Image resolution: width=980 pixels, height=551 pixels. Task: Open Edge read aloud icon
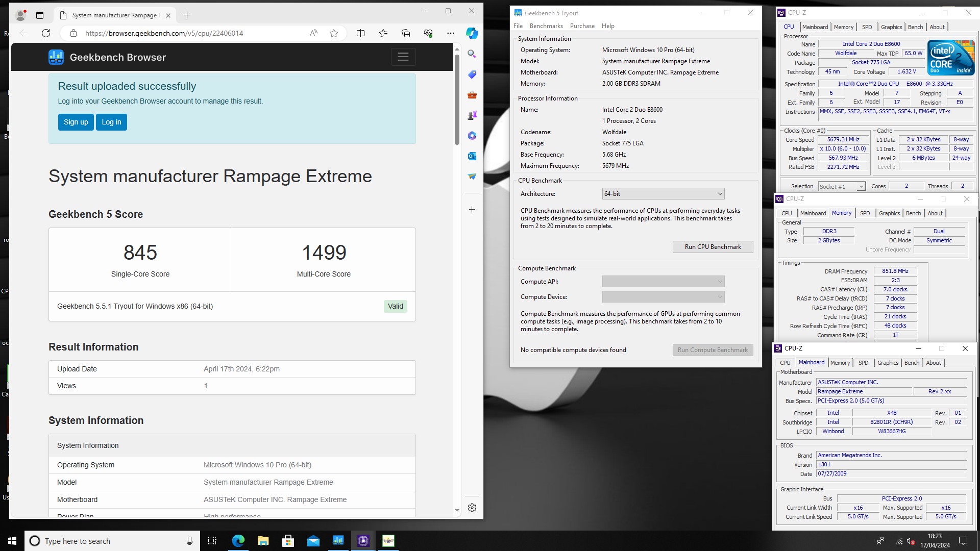point(313,33)
